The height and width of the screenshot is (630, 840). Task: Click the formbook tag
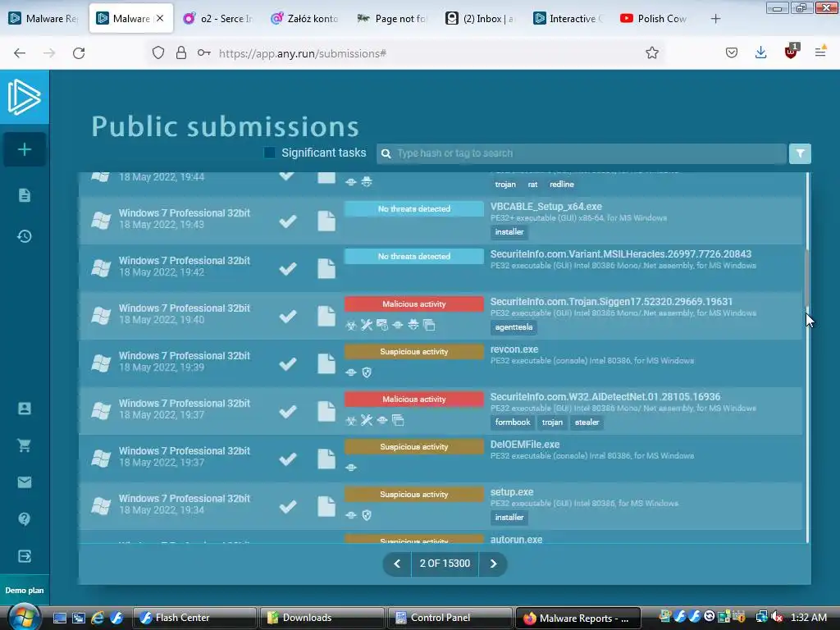(513, 422)
